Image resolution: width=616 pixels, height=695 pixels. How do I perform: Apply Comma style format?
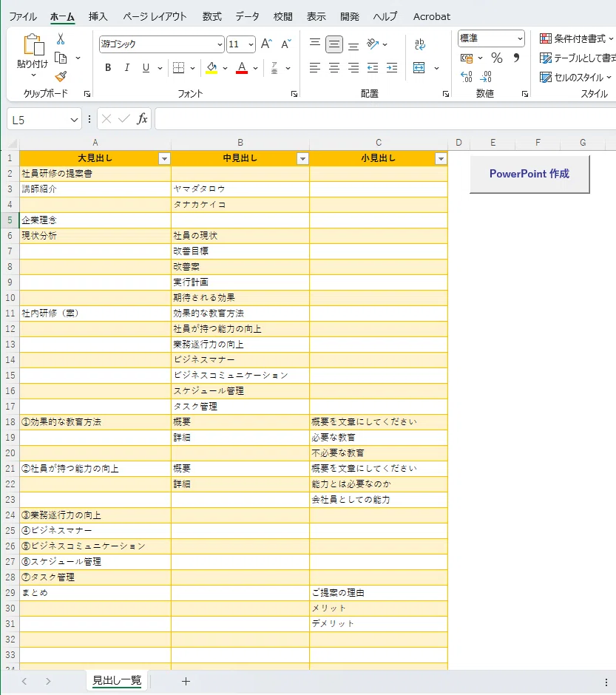tap(516, 58)
